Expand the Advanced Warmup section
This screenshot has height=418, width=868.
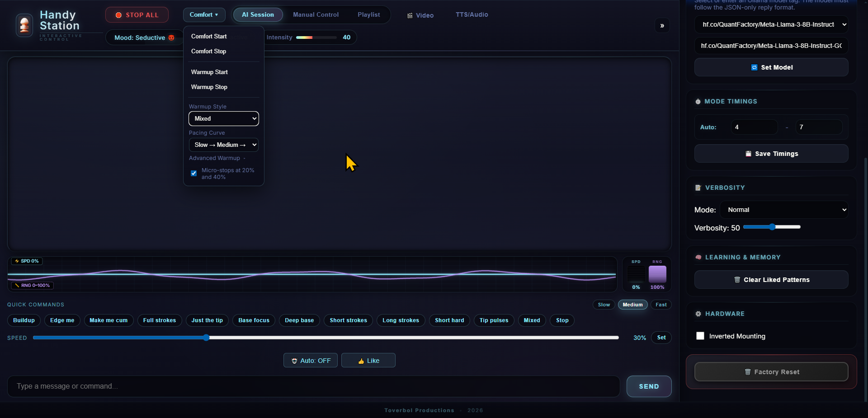pyautogui.click(x=217, y=158)
